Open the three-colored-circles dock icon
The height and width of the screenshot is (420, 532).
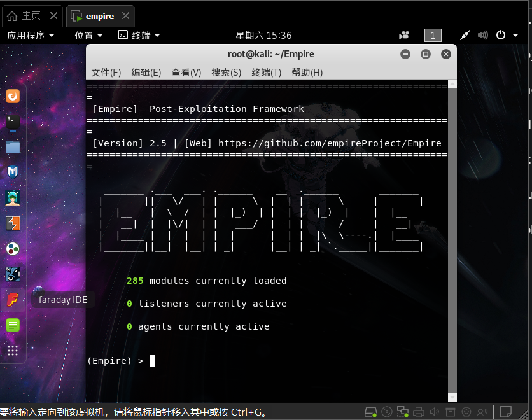coord(13,249)
